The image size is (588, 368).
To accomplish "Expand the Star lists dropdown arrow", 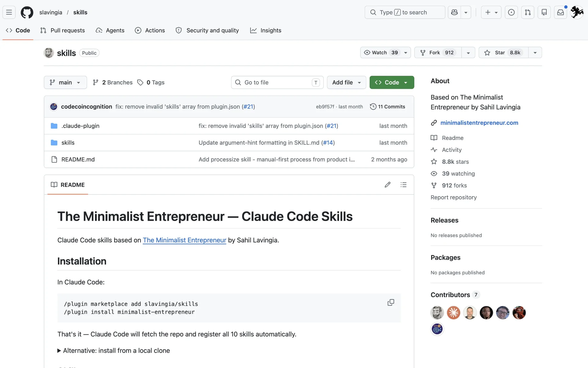I will [x=535, y=53].
